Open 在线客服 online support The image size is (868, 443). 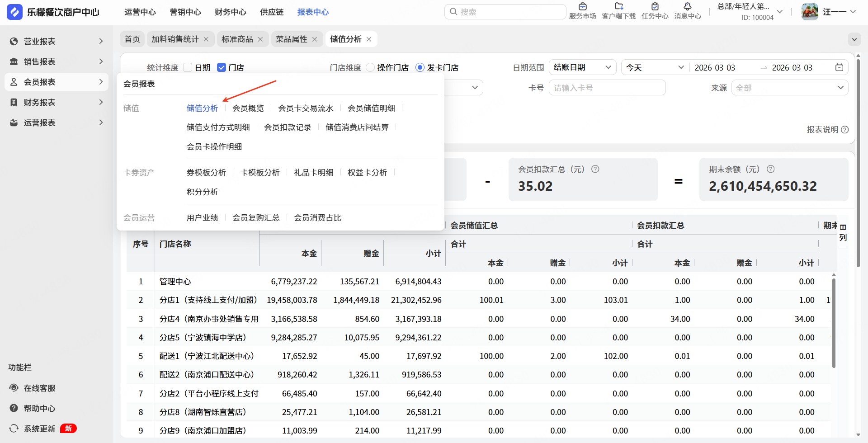pos(39,388)
